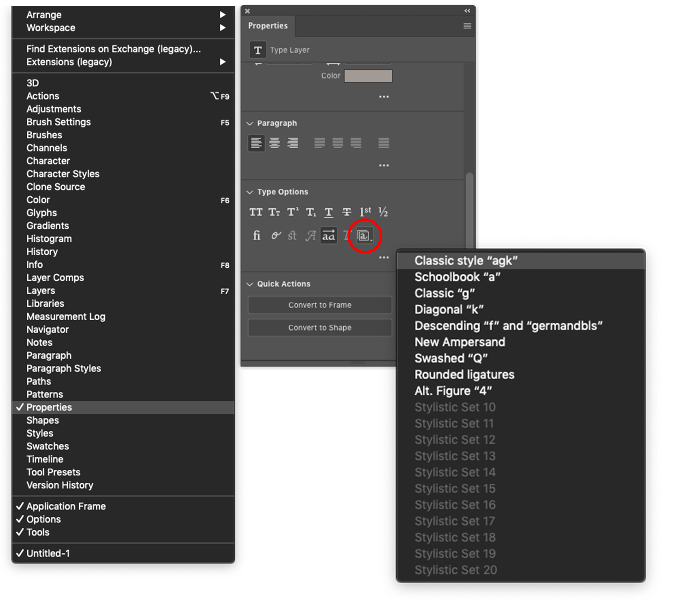
Task: Uncheck Properties in Window menu
Action: [49, 407]
